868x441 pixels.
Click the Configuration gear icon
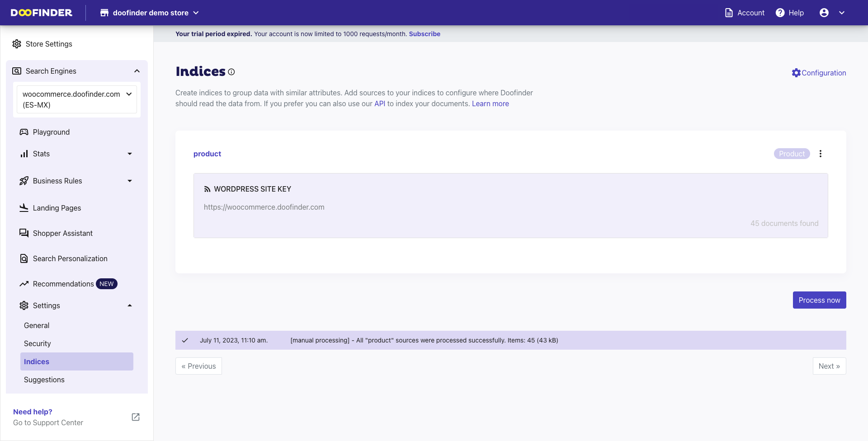coord(796,73)
